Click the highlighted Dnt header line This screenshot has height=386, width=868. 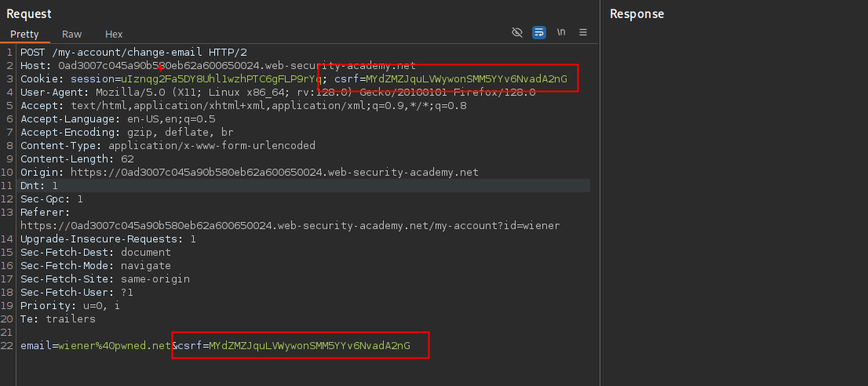pos(39,185)
